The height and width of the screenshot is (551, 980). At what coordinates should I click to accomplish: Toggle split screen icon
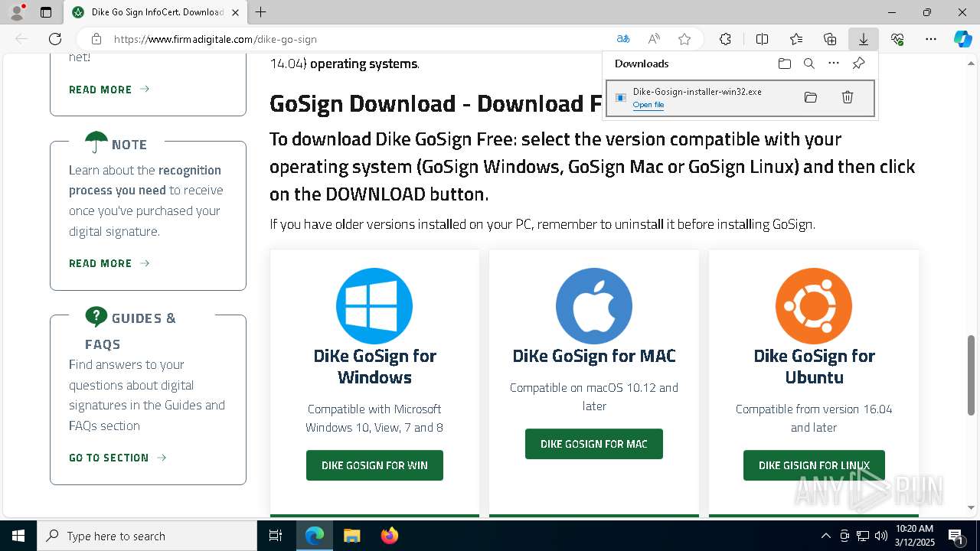tap(762, 39)
